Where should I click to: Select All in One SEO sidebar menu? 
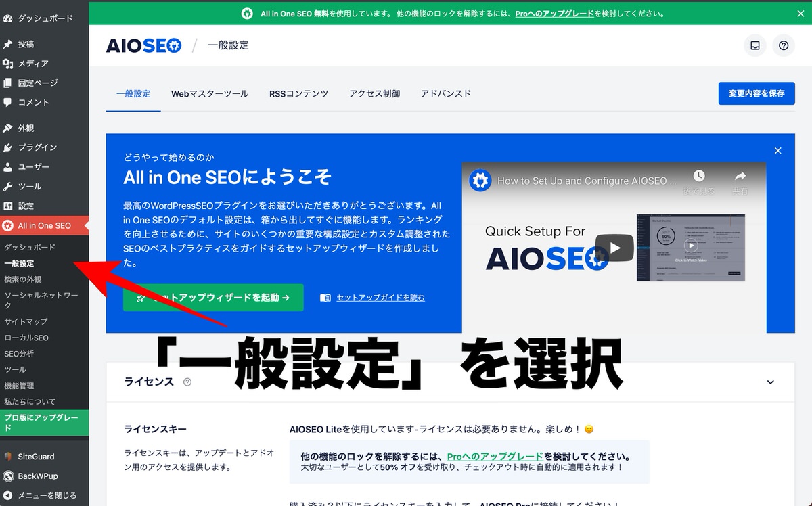(45, 226)
